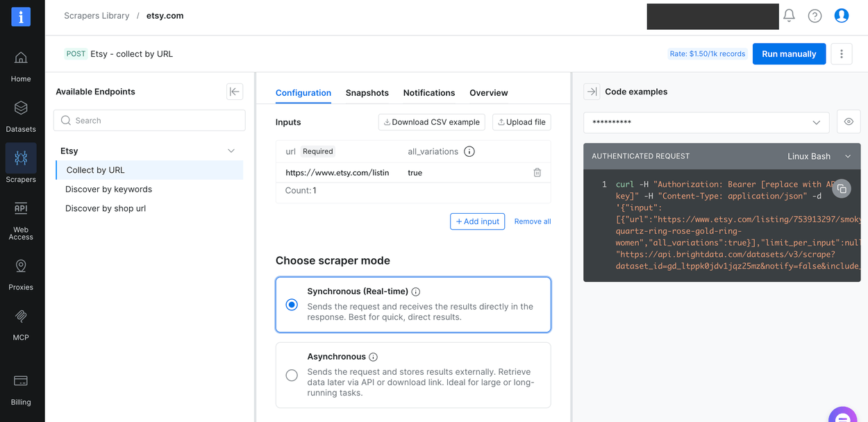Click the Add input button
The image size is (868, 422).
[x=477, y=221]
